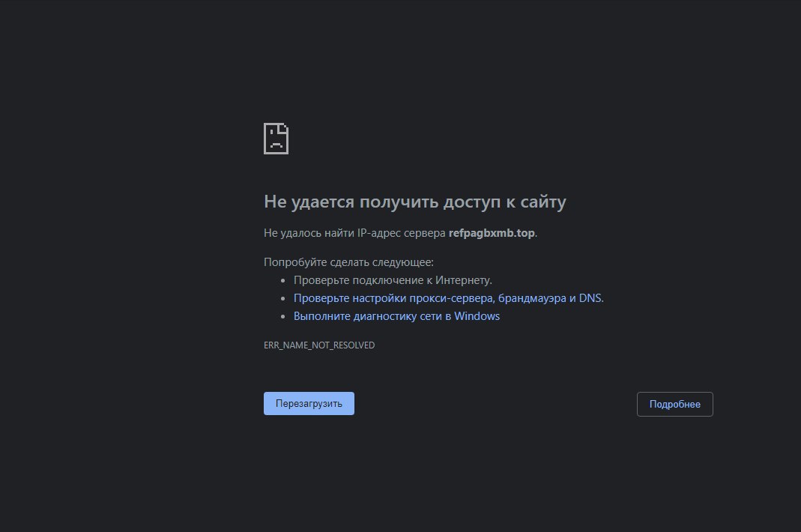Screen dimensions: 801x532
Task: Click the sad page error icon
Action: (276, 139)
